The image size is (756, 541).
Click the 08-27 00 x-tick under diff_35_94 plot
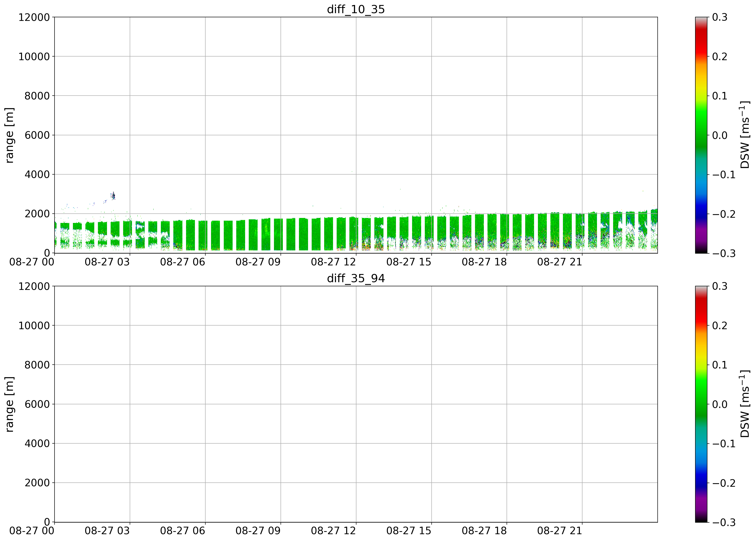32,531
